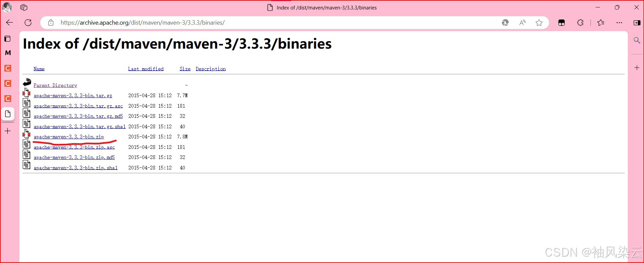Open the tab actions icon in vertical tabs
This screenshot has height=263, width=644.
(7, 39)
